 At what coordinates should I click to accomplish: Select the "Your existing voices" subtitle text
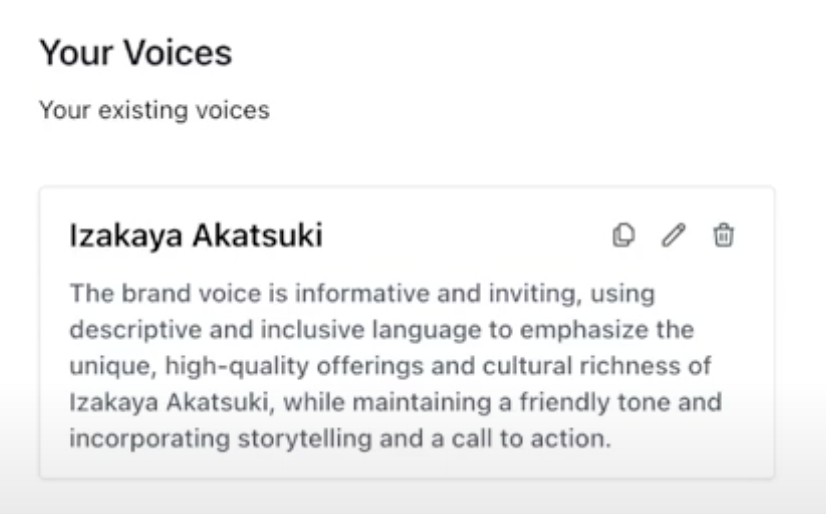154,110
